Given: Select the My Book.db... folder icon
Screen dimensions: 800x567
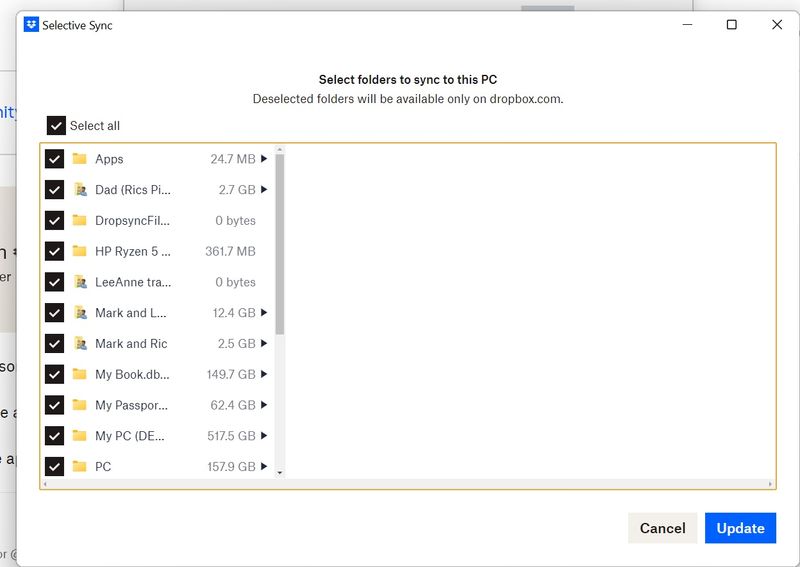Looking at the screenshot, I should coord(79,374).
